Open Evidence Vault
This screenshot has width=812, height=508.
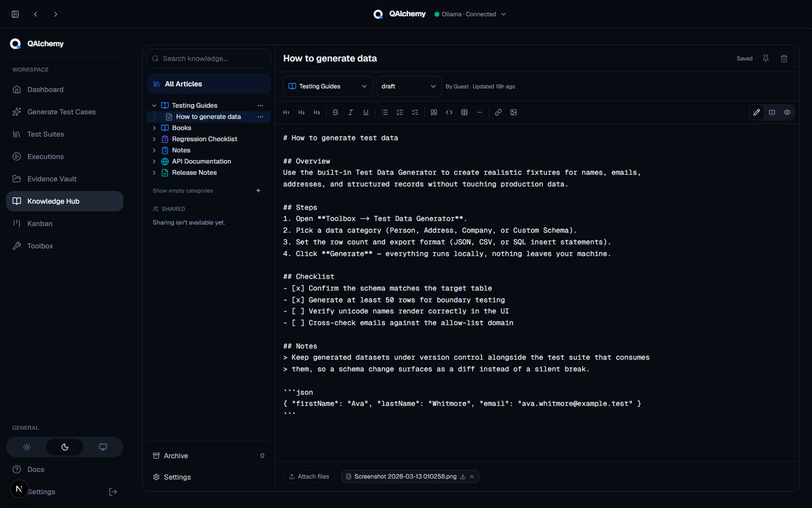pyautogui.click(x=64, y=179)
